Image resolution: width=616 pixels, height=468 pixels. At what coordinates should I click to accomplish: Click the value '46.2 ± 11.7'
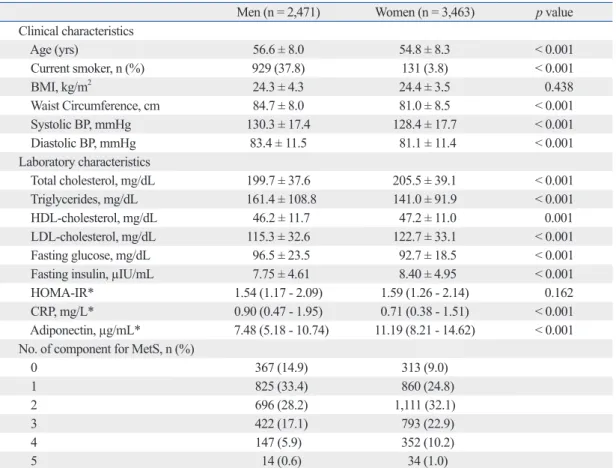tap(281, 218)
